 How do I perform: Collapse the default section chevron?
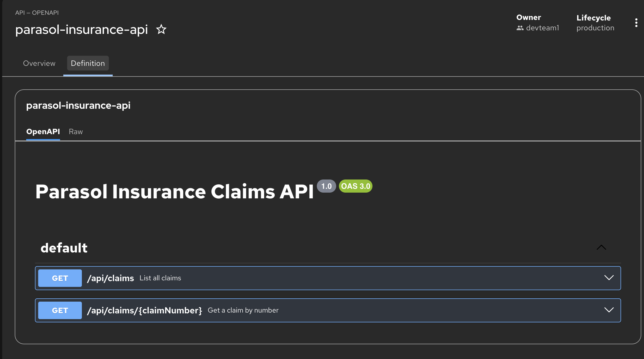point(601,248)
